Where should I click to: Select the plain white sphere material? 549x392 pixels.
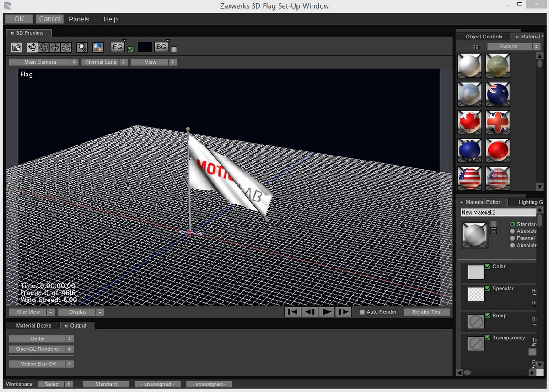point(470,66)
